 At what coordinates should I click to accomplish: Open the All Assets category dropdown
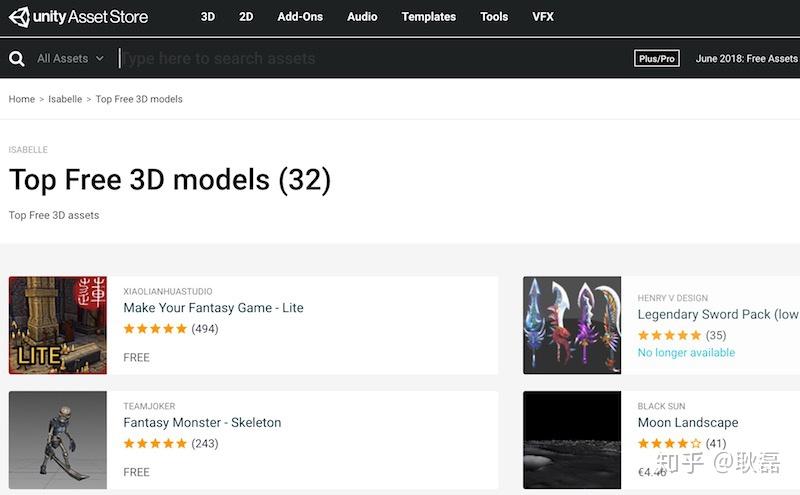click(70, 59)
